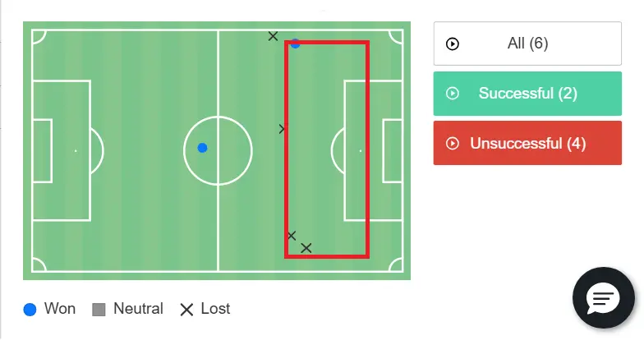Image resolution: width=644 pixels, height=354 pixels.
Task: Filter by Unsuccessful (4) duels
Action: point(527,144)
